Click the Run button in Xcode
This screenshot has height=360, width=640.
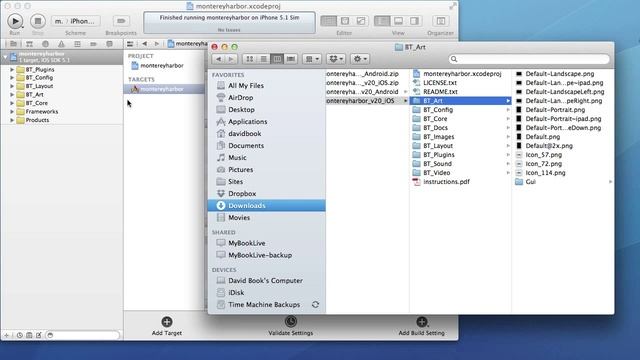[x=15, y=21]
